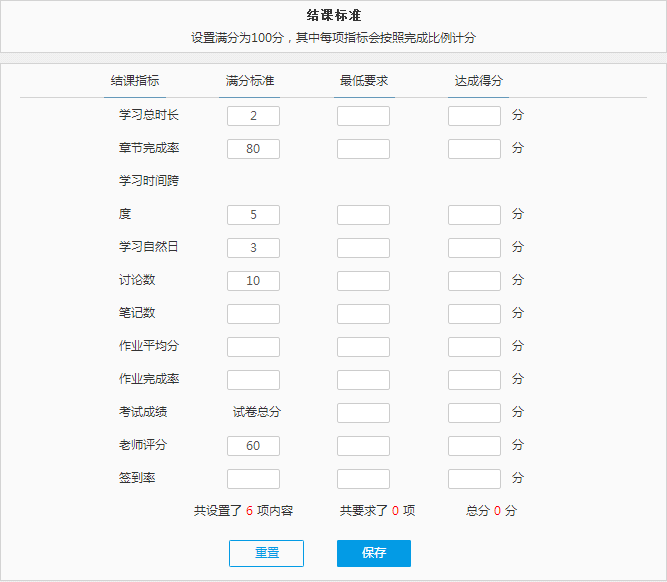Click the 达成得分 column header
This screenshot has height=582, width=667.
pos(479,81)
